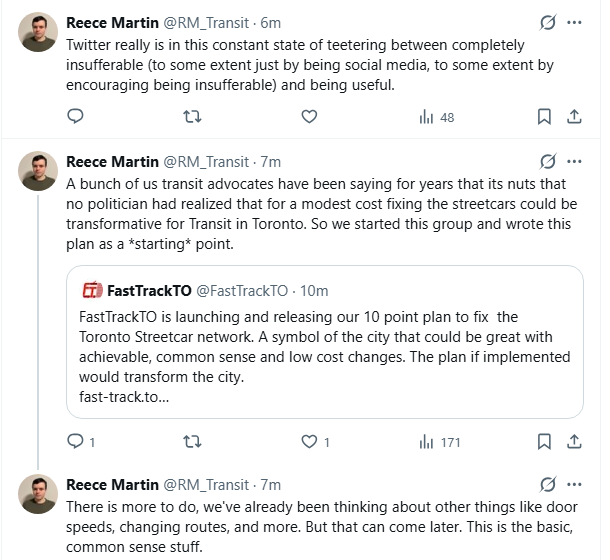Screen dimensions: 610x560
Task: Open the @FastTrackTO handle in quoted tweet
Action: click(241, 291)
